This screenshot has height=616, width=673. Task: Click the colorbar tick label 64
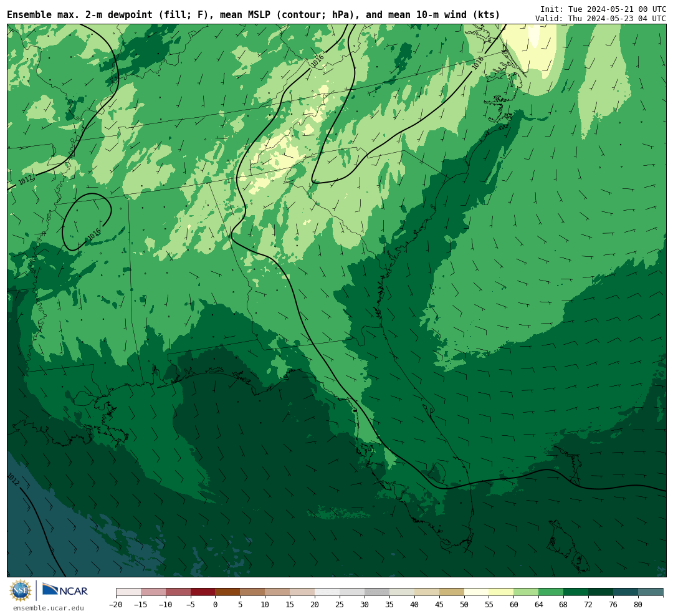pyautogui.click(x=539, y=604)
